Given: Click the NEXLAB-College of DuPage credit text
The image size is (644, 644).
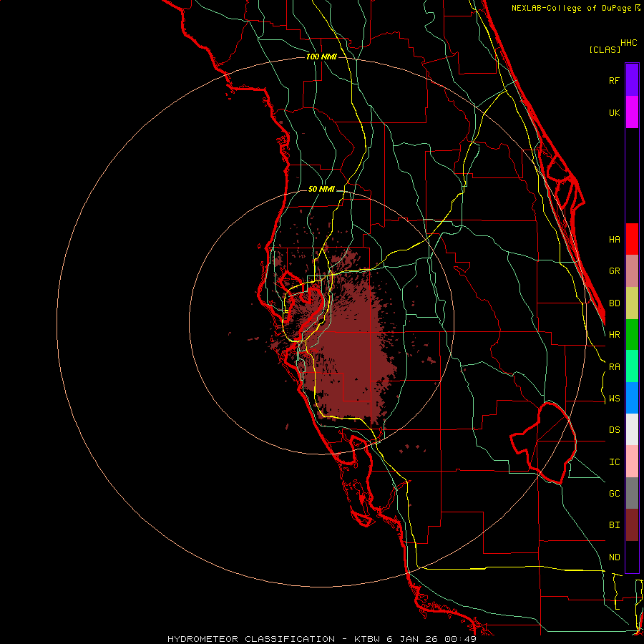Looking at the screenshot, I should 575,8.
